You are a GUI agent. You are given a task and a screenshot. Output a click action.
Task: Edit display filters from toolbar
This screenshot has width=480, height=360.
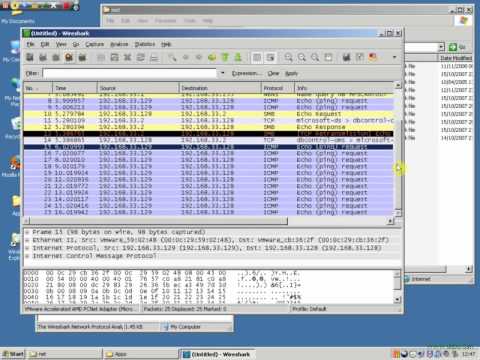point(360,57)
